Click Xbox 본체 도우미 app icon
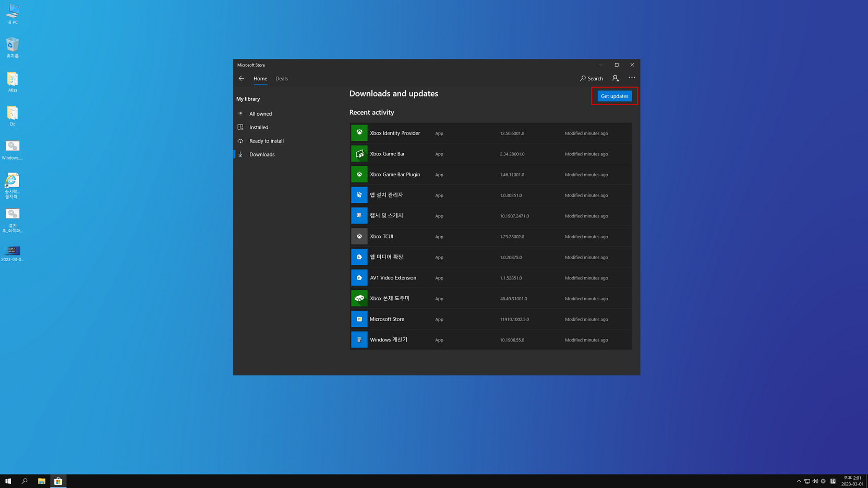Viewport: 868px width, 488px height. 359,298
